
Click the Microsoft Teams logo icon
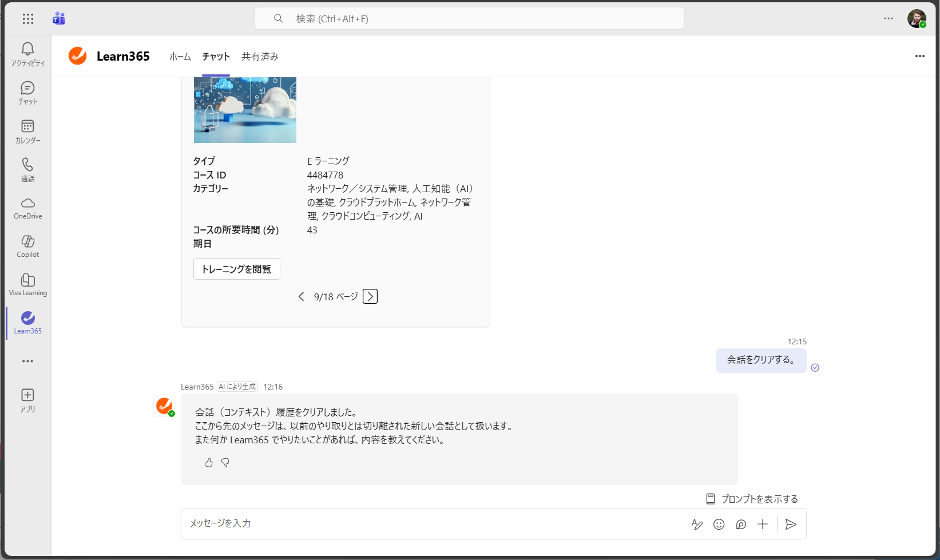[58, 18]
